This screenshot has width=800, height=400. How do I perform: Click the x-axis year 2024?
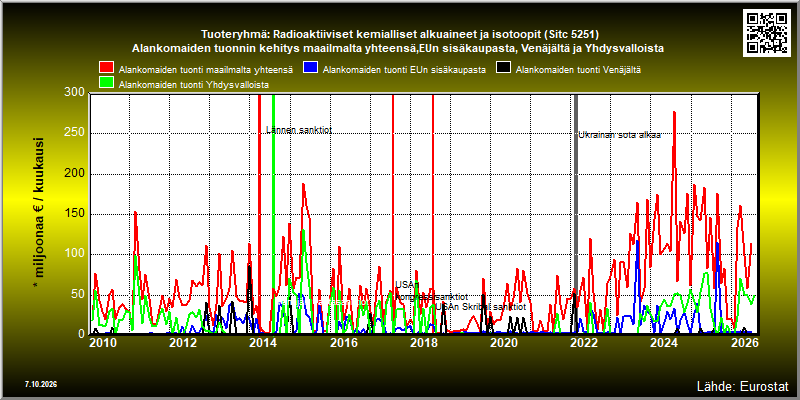click(x=664, y=343)
